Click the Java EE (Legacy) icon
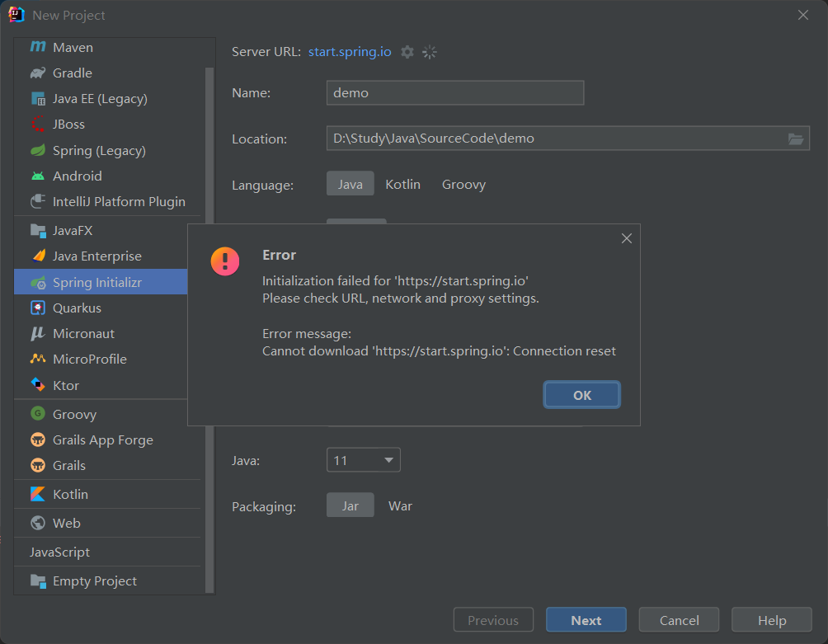This screenshot has height=644, width=828. point(38,99)
